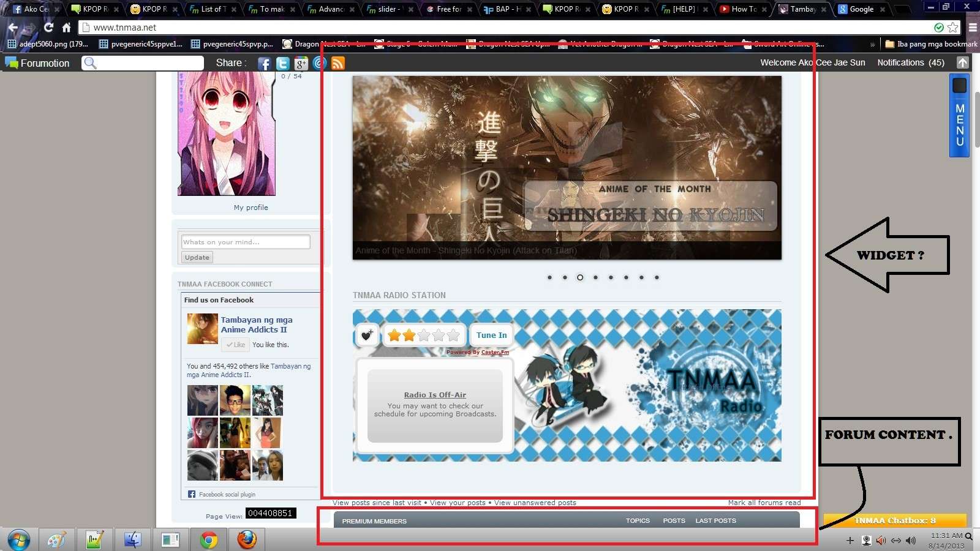Rate radio station first star
The height and width of the screenshot is (551, 980).
click(x=394, y=335)
